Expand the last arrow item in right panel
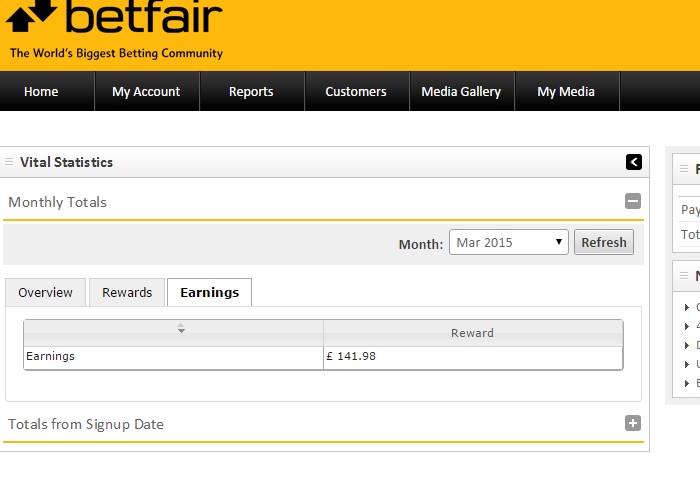This screenshot has height=500, width=700. pyautogui.click(x=687, y=383)
